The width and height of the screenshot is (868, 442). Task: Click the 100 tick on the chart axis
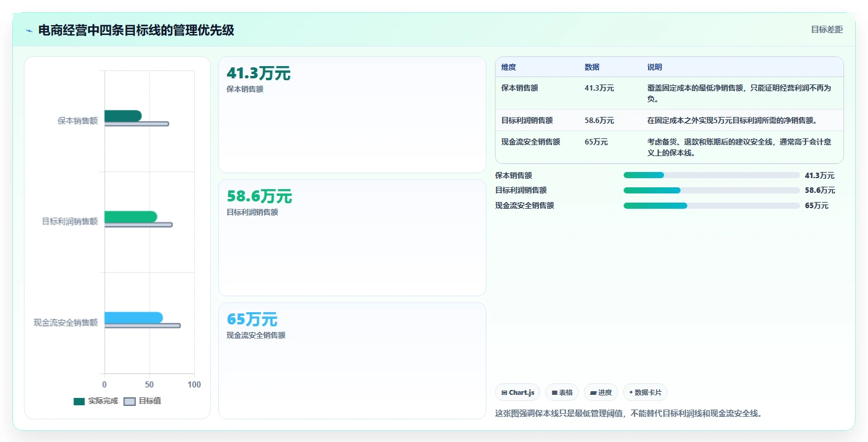coord(194,384)
